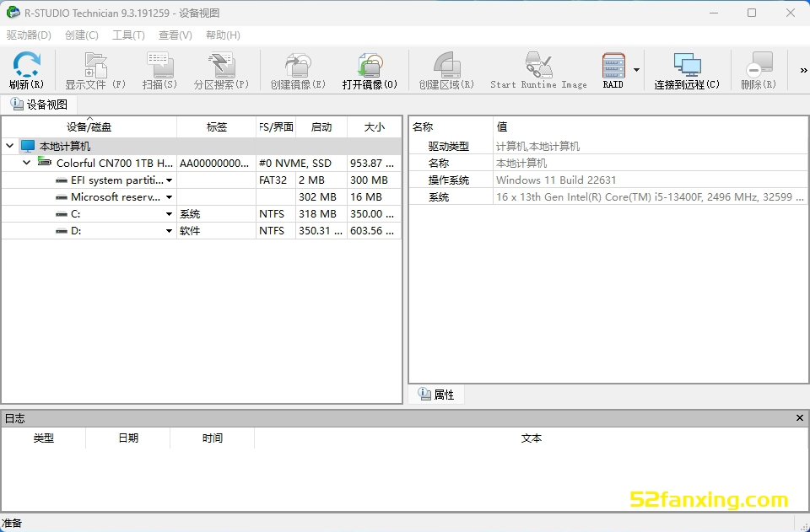Screen dimensions: 810x532
Task: Click the 启动 column header
Action: pos(321,127)
